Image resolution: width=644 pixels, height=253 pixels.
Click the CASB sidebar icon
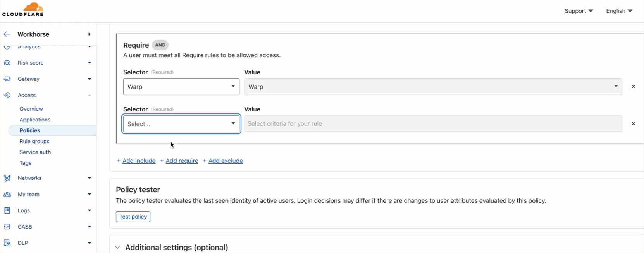[7, 227]
